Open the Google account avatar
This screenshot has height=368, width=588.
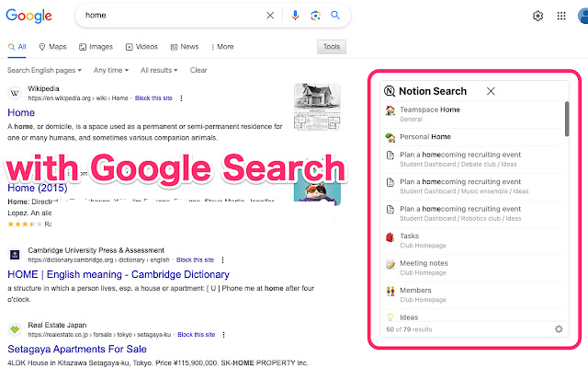click(x=583, y=16)
